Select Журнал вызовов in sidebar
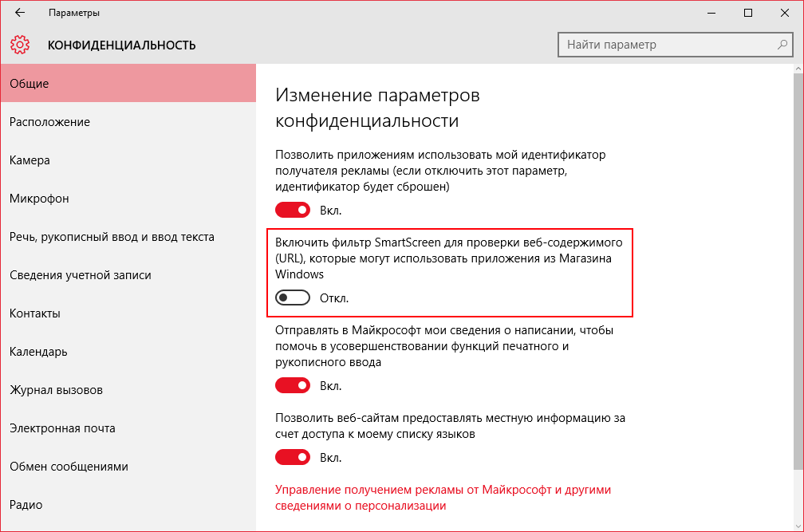Image resolution: width=804 pixels, height=532 pixels. click(x=56, y=390)
